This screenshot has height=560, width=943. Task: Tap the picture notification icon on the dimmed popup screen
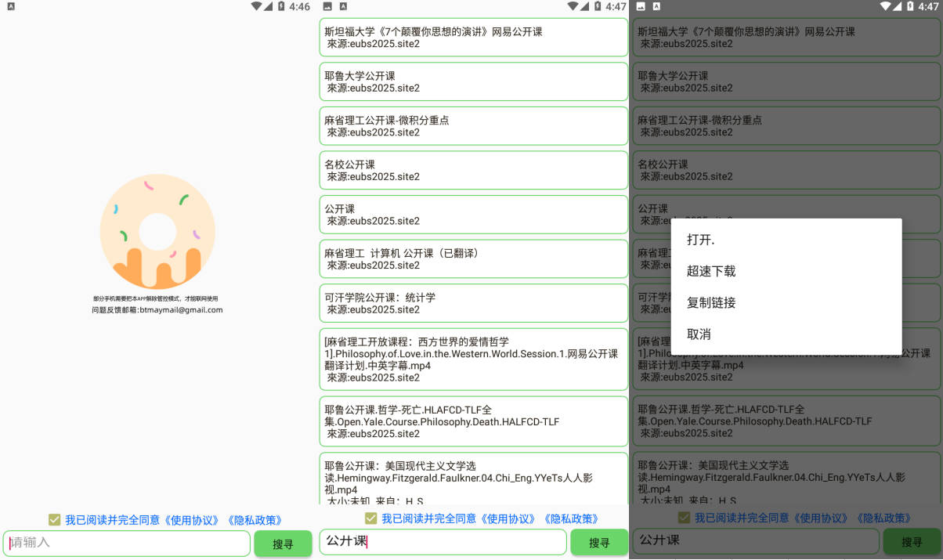(641, 6)
